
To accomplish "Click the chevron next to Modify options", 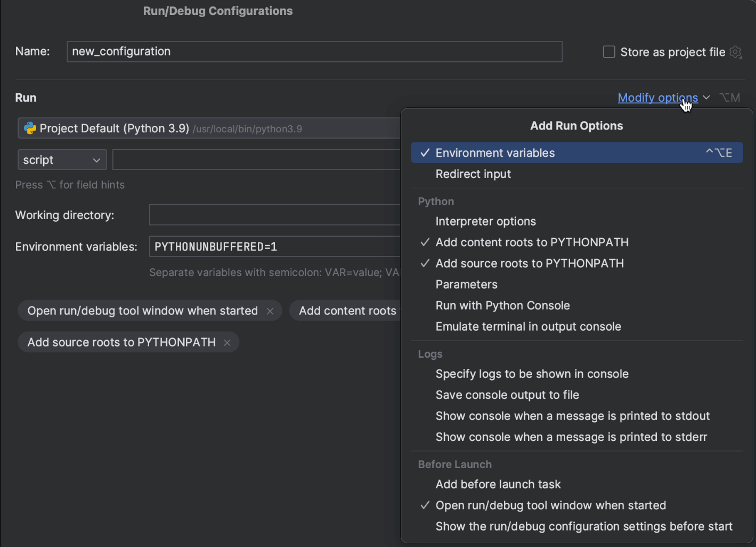I will (x=706, y=98).
